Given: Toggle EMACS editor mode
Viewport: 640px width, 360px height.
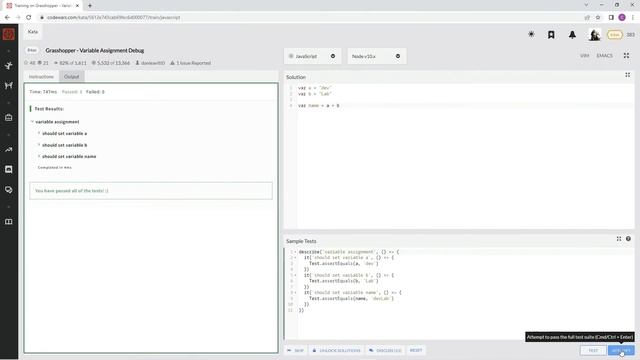Looking at the screenshot, I should point(604,56).
